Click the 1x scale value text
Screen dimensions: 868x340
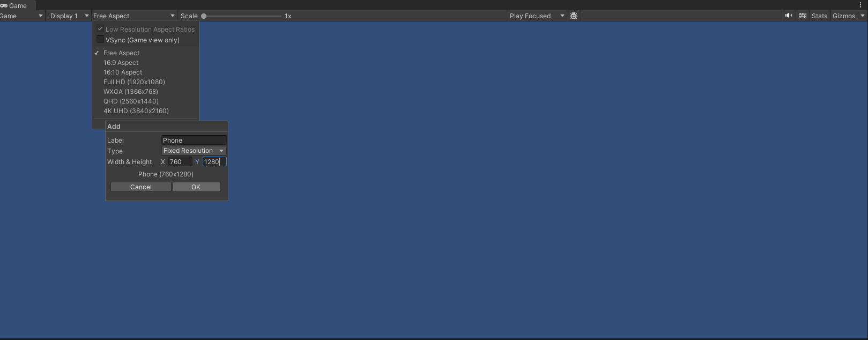(x=288, y=16)
